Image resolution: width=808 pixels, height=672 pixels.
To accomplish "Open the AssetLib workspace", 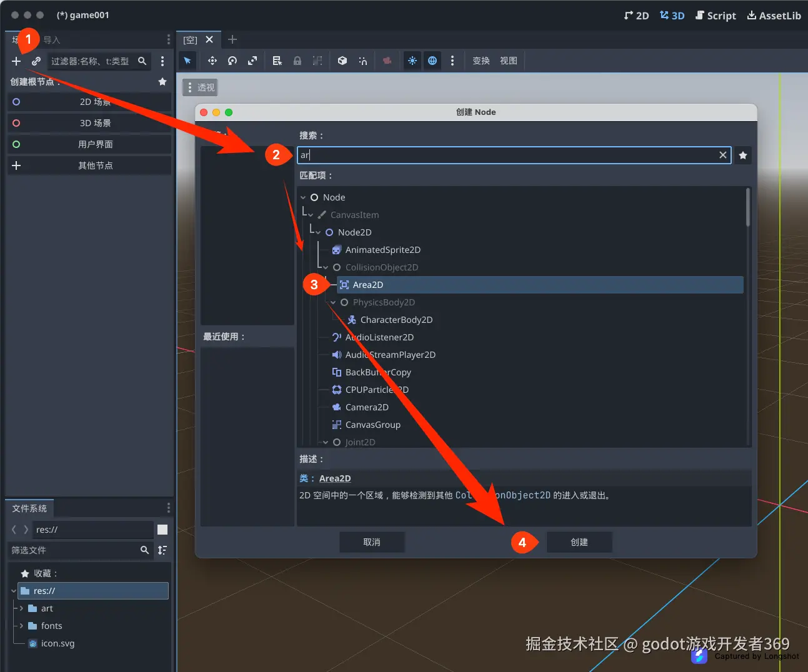I will click(x=774, y=16).
